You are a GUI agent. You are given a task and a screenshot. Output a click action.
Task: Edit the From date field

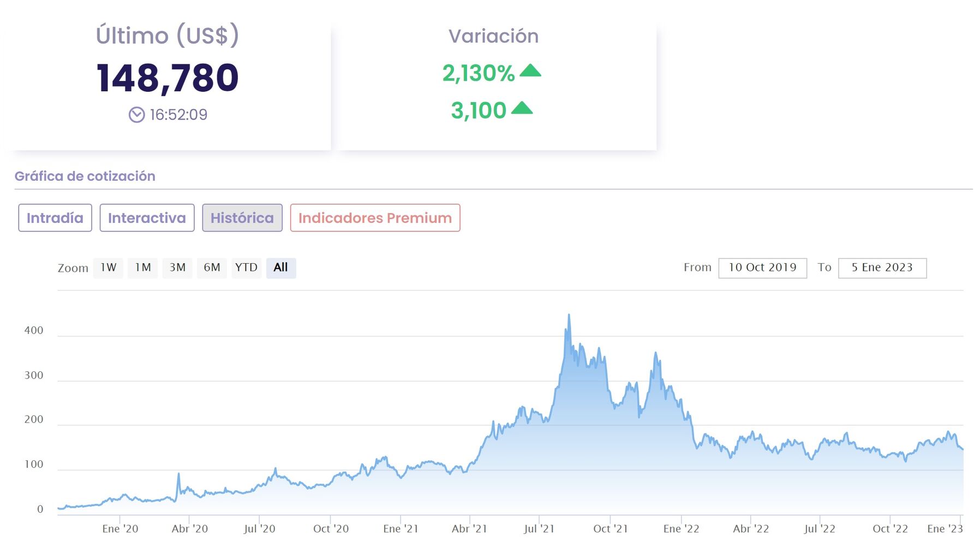pyautogui.click(x=762, y=268)
